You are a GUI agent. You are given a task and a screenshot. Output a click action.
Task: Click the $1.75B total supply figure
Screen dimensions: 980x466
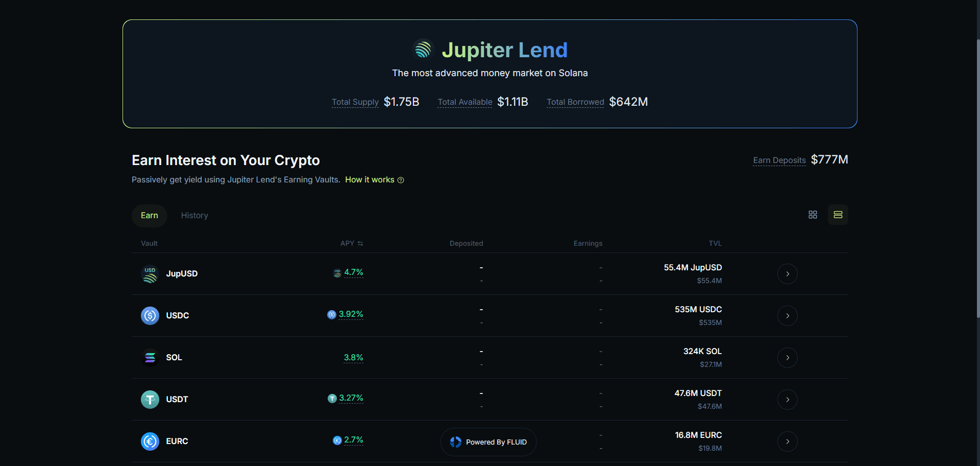pos(402,102)
